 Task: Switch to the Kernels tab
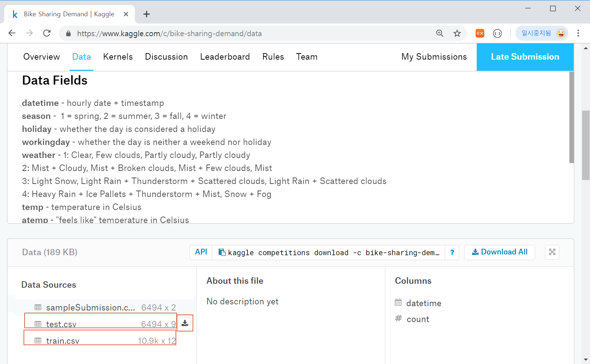click(x=118, y=57)
